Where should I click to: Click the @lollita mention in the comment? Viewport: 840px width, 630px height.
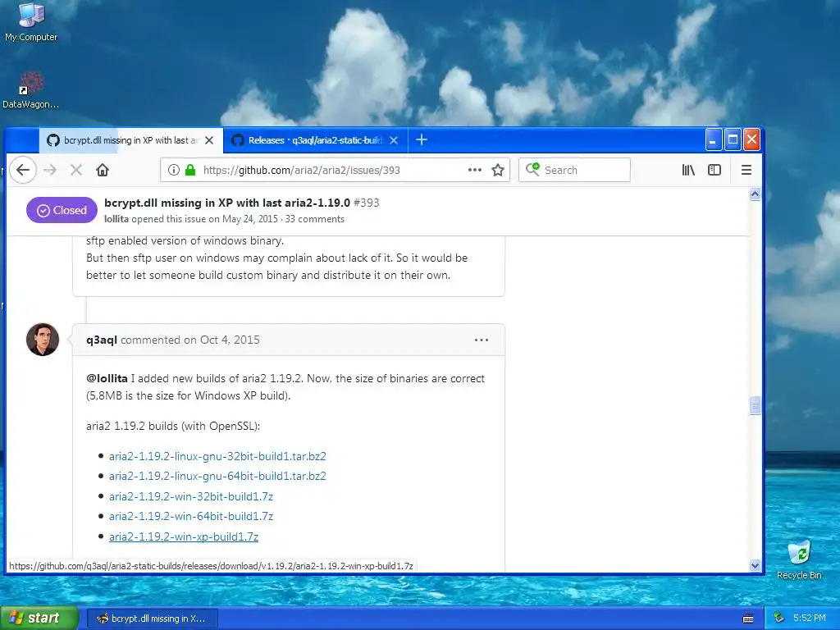coord(107,379)
